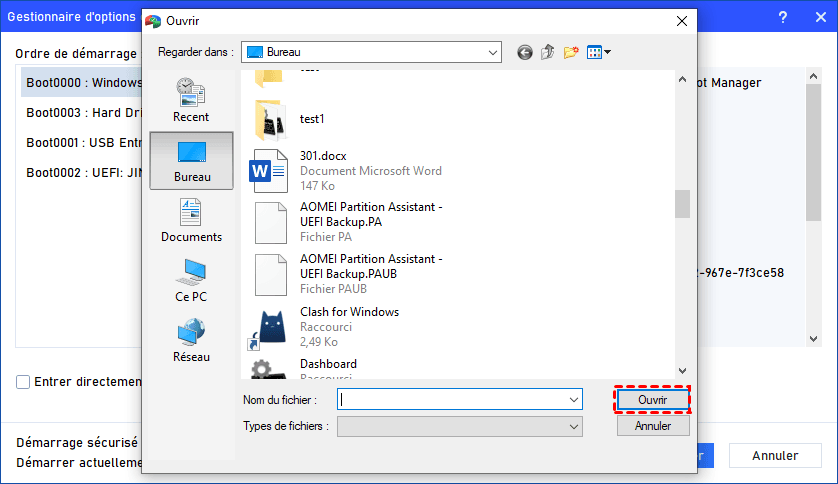This screenshot has width=838, height=484.
Task: Select the Boot0002 : UEFI entry
Action: (84, 173)
